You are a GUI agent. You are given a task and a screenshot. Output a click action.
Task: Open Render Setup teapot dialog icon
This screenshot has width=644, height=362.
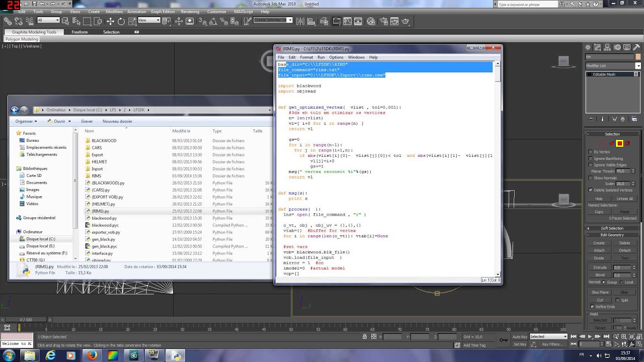point(383,21)
